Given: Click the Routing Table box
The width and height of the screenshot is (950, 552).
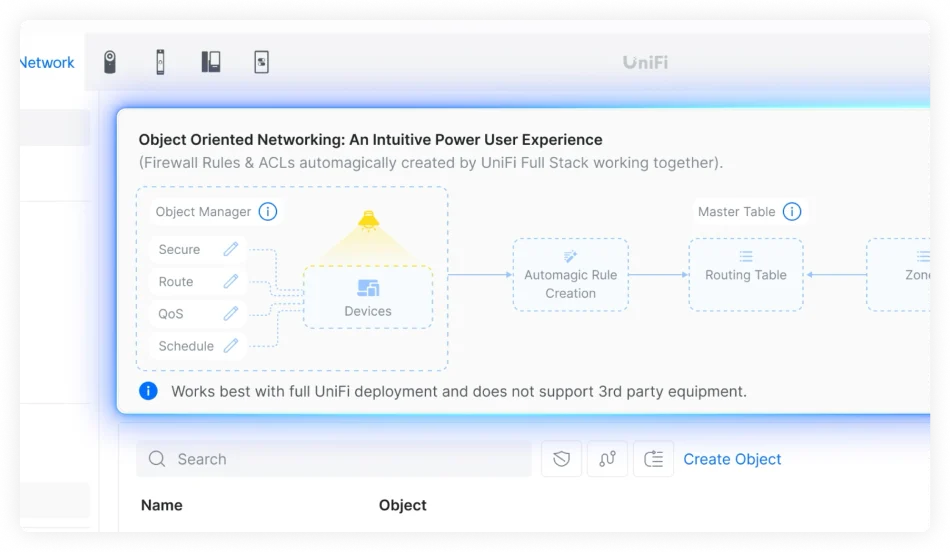Looking at the screenshot, I should point(746,274).
